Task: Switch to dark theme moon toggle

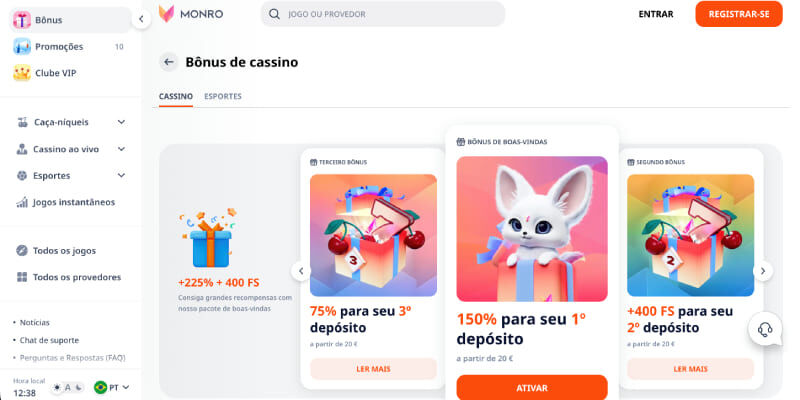Action: point(78,387)
